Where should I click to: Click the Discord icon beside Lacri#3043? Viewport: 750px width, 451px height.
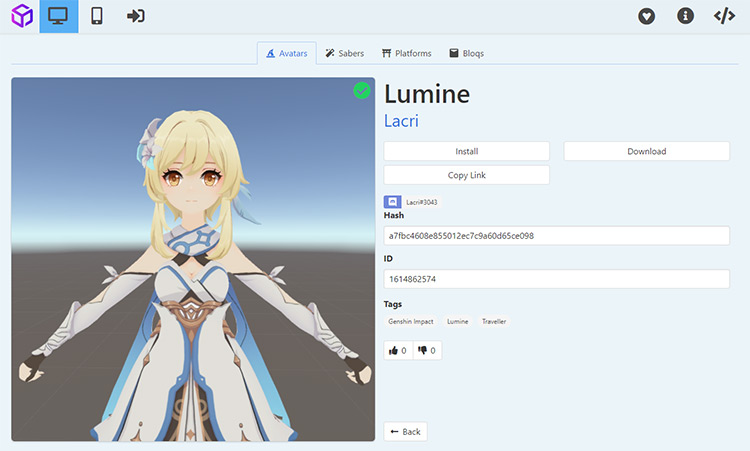click(393, 202)
